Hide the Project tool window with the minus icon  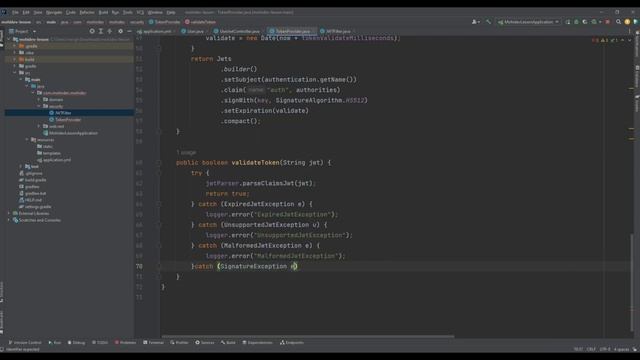[x=129, y=31]
